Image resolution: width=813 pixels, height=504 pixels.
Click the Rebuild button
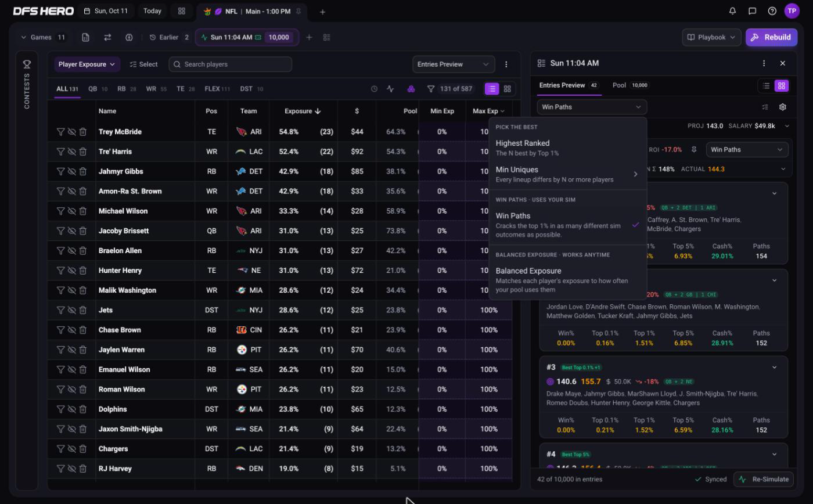click(771, 37)
